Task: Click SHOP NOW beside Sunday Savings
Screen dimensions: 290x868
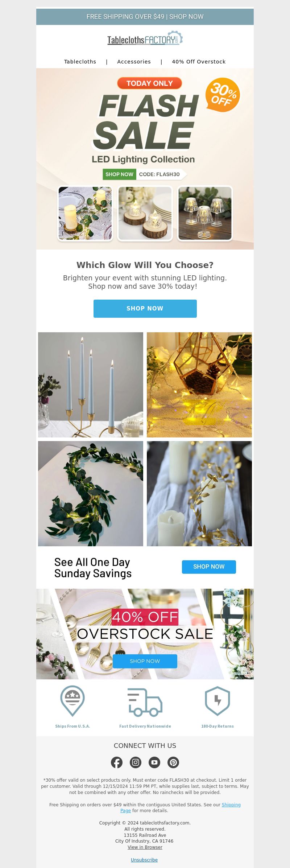Action: 209,567
